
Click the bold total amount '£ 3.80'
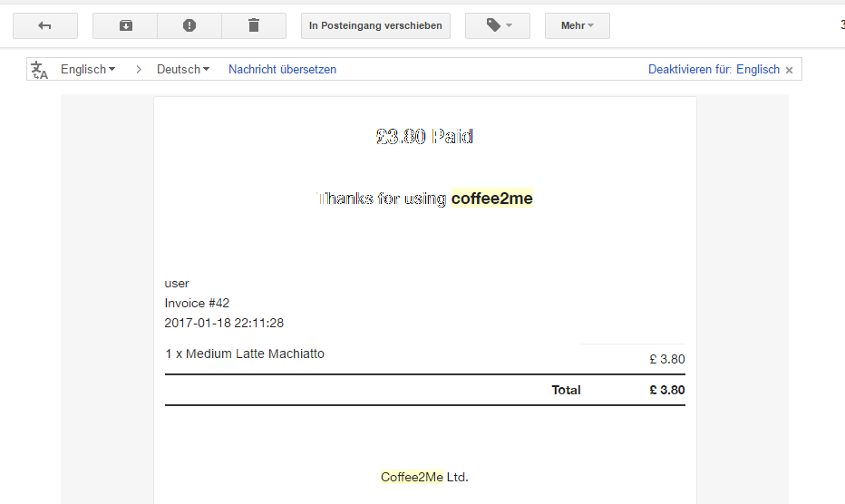[x=667, y=390]
